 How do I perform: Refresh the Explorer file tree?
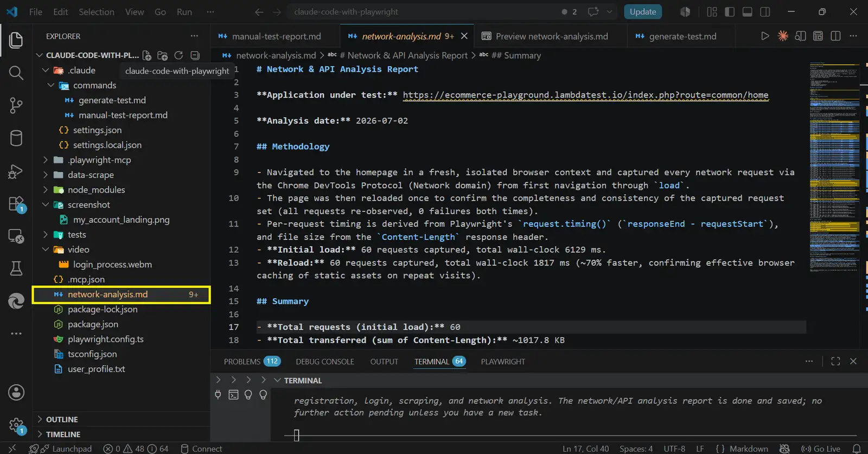pyautogui.click(x=178, y=55)
